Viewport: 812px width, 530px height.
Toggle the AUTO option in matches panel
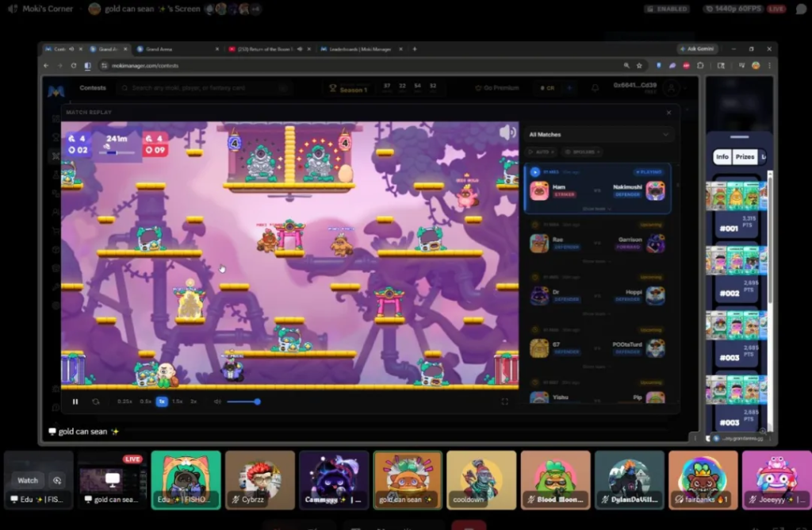542,152
